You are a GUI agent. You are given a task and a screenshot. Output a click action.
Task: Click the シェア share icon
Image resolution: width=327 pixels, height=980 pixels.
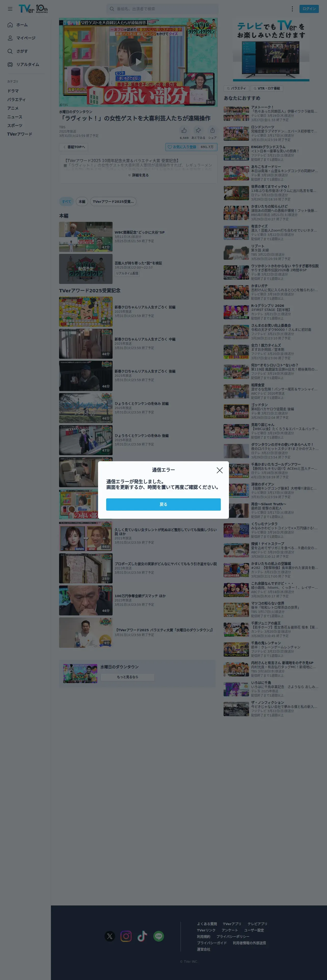(212, 131)
